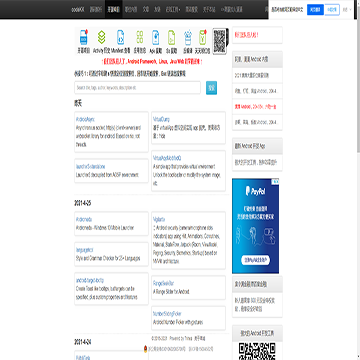The image size is (360, 360).
Task: Focus the project search input field
Action: coord(137,88)
